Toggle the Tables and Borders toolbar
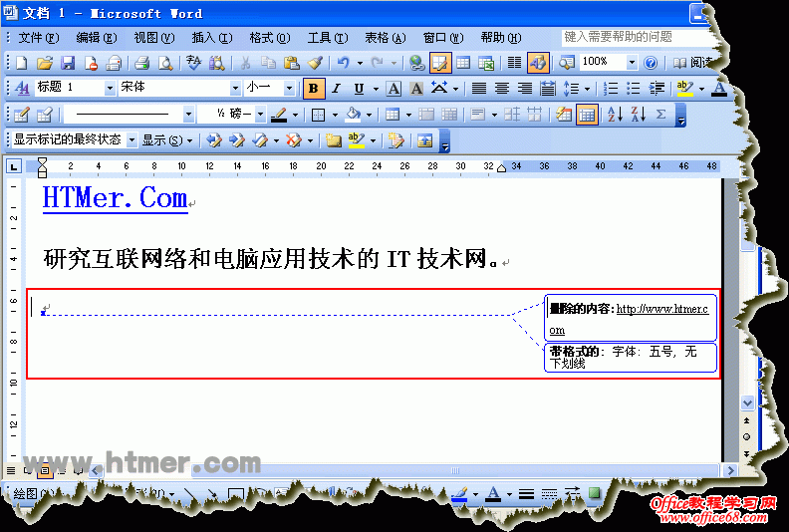Viewport: 789px width, 532px height. tap(439, 63)
